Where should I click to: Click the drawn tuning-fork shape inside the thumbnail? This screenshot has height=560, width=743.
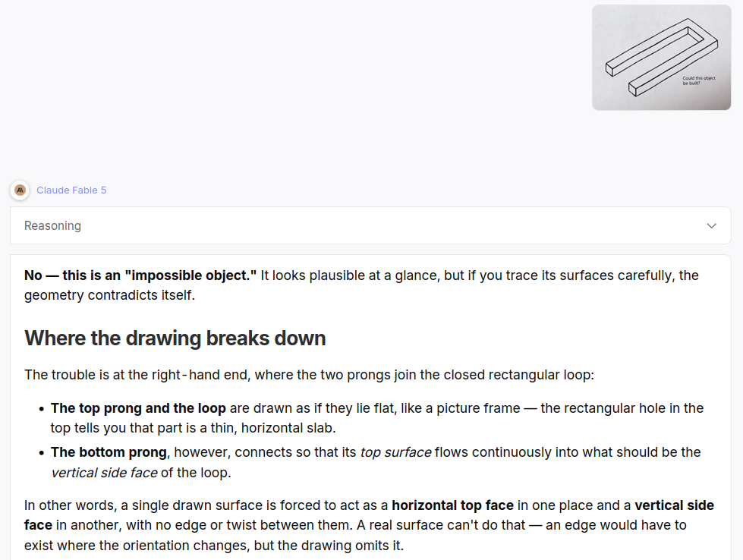(x=662, y=57)
